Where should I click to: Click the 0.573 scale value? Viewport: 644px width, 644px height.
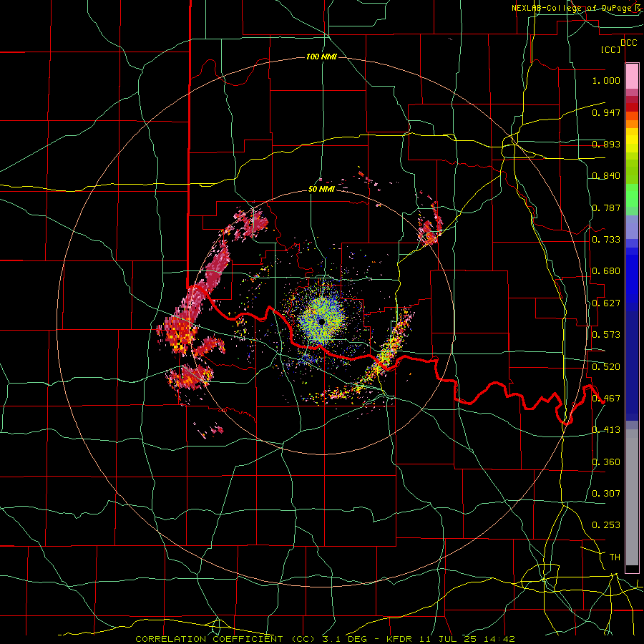[606, 335]
